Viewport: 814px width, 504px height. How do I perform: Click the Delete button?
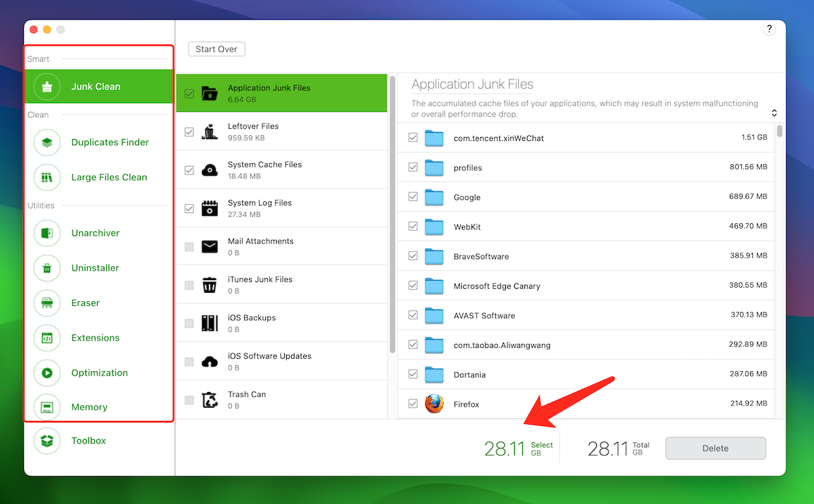[716, 448]
